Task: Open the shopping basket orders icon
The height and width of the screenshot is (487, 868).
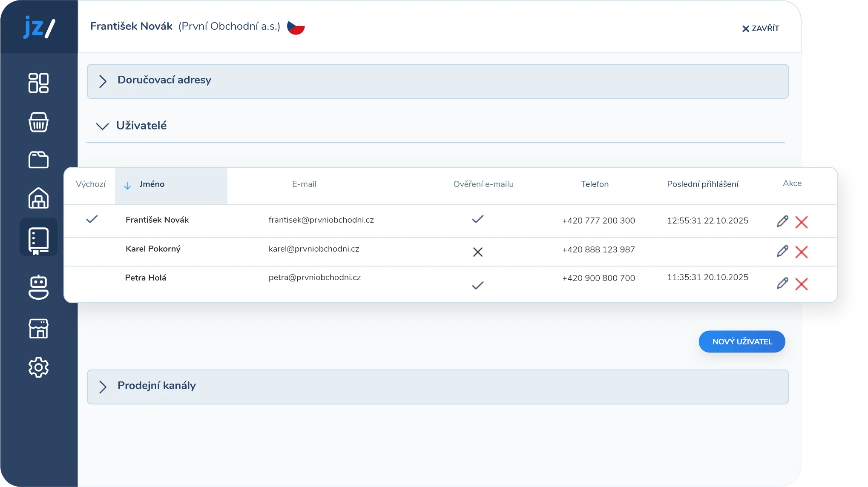Action: pyautogui.click(x=38, y=122)
